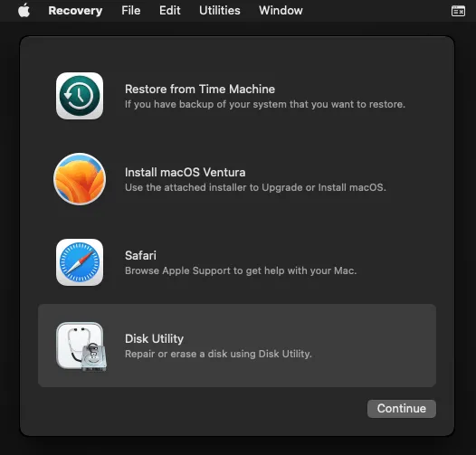Open the Apple menu logo
The width and height of the screenshot is (476, 455).
24,10
